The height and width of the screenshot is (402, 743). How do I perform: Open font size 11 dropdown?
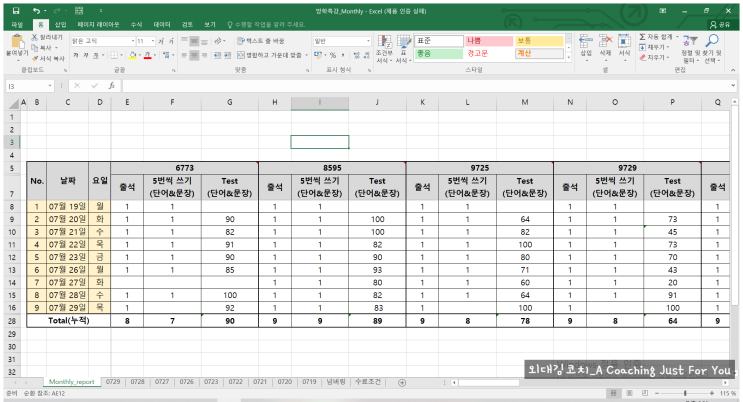[153, 41]
